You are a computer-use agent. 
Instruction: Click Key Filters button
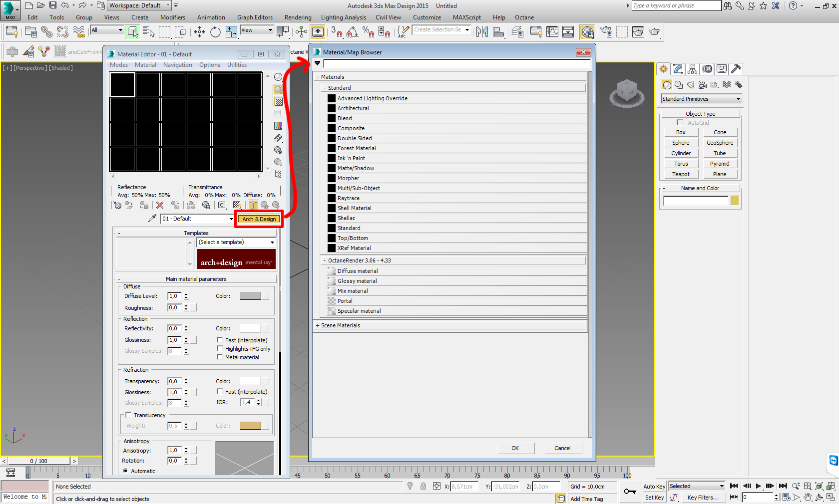[703, 498]
